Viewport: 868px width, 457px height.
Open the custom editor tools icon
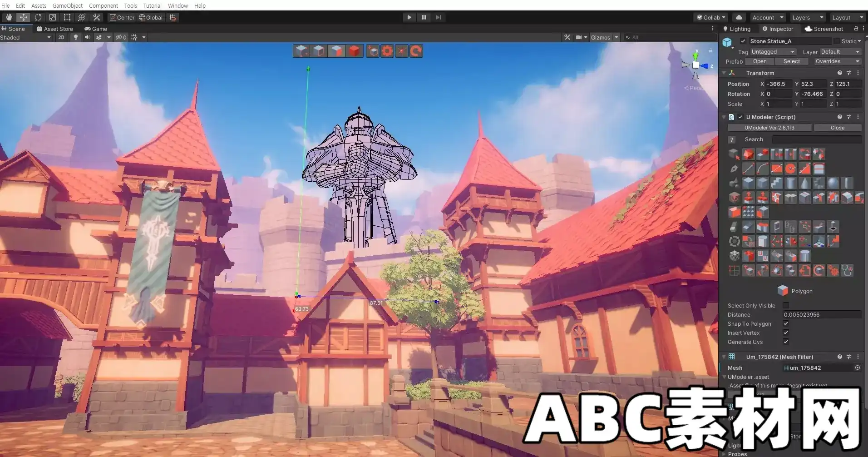pyautogui.click(x=96, y=17)
